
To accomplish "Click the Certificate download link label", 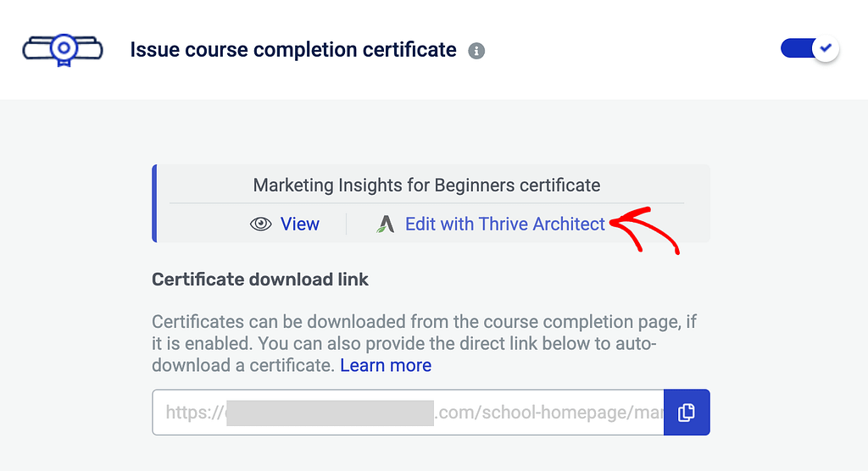I will point(260,280).
